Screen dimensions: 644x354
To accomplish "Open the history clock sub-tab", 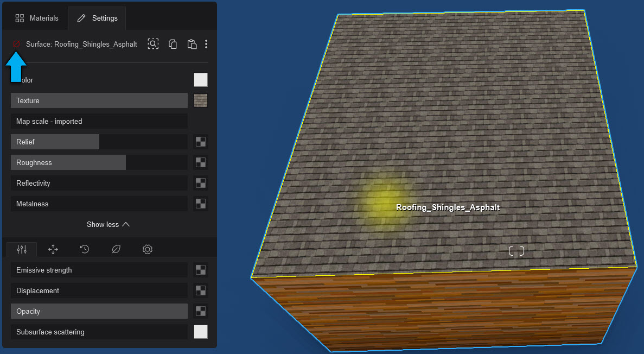I will (85, 249).
